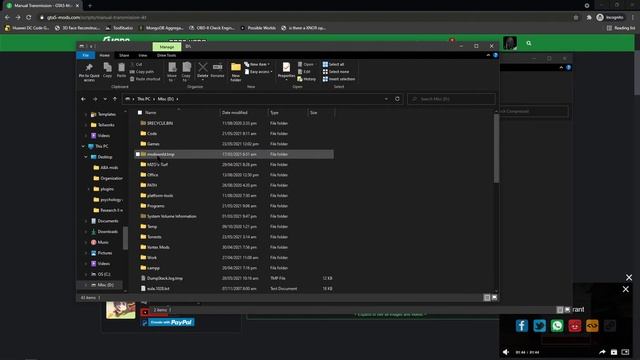Open the Easy access dropdown
This screenshot has height=360, width=640.
(258, 72)
